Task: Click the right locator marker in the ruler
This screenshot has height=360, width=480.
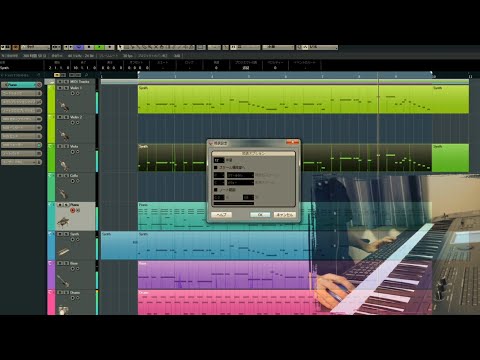Action: point(432,73)
